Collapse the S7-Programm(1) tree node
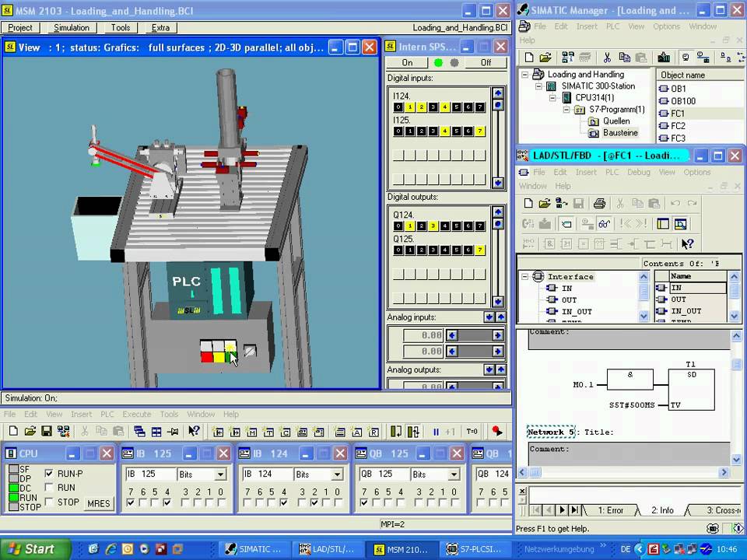The height and width of the screenshot is (560, 747). (566, 110)
